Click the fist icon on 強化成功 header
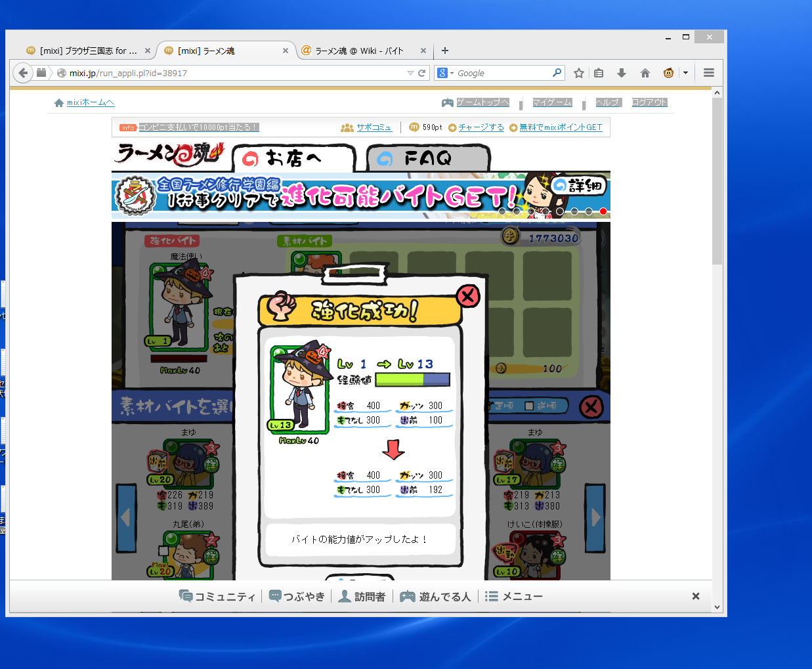 pyautogui.click(x=282, y=305)
